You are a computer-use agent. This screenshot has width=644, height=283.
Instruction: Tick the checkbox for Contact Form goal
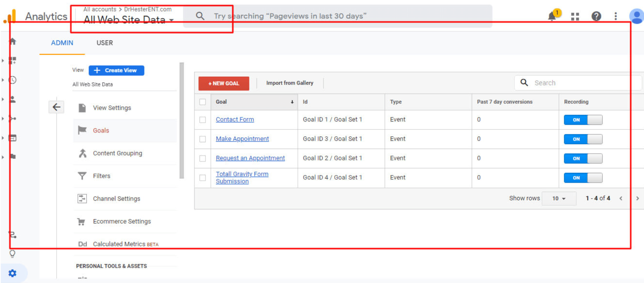[x=203, y=120]
